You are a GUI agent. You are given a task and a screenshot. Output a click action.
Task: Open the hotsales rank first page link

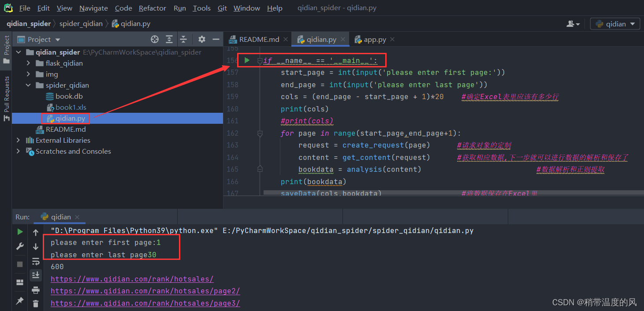(132, 279)
